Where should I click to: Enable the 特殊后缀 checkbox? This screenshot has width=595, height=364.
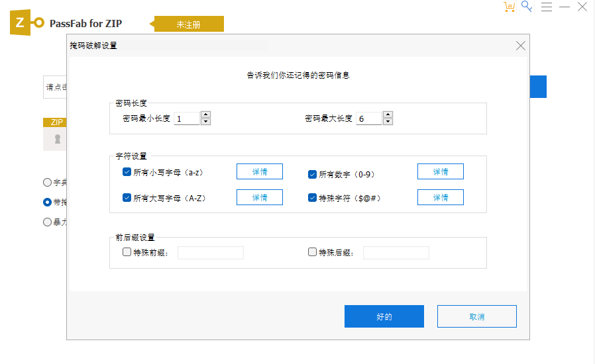(x=312, y=251)
